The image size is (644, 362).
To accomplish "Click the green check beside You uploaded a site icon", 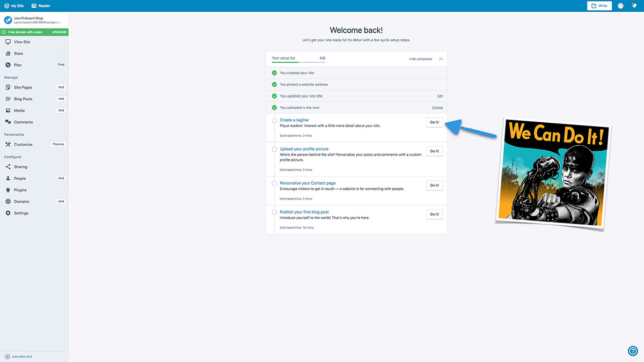I will (274, 108).
